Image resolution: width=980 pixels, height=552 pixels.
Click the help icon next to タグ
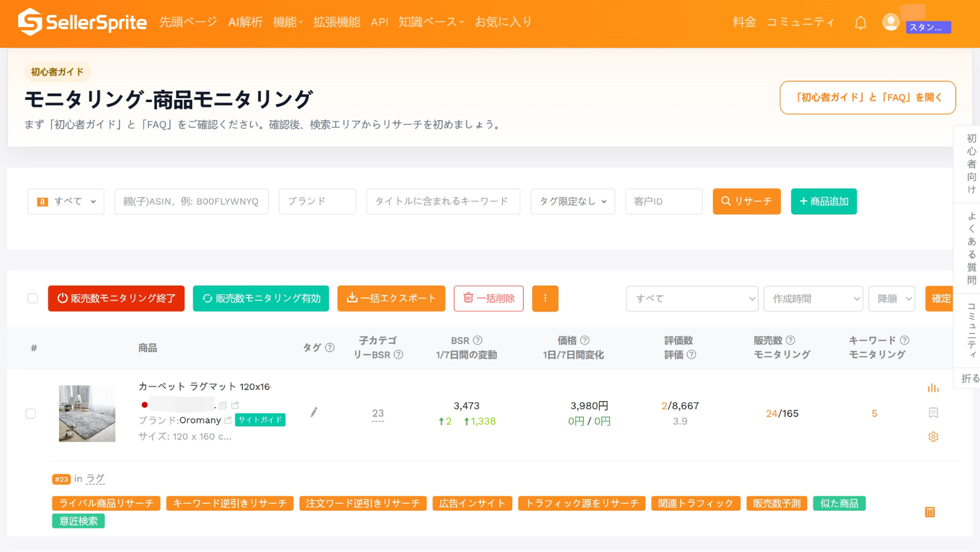point(330,347)
